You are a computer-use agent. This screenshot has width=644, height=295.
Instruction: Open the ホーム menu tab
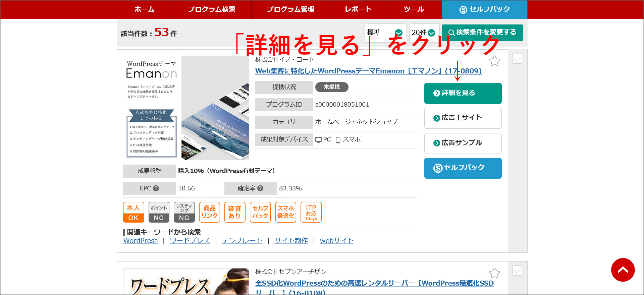tap(145, 9)
